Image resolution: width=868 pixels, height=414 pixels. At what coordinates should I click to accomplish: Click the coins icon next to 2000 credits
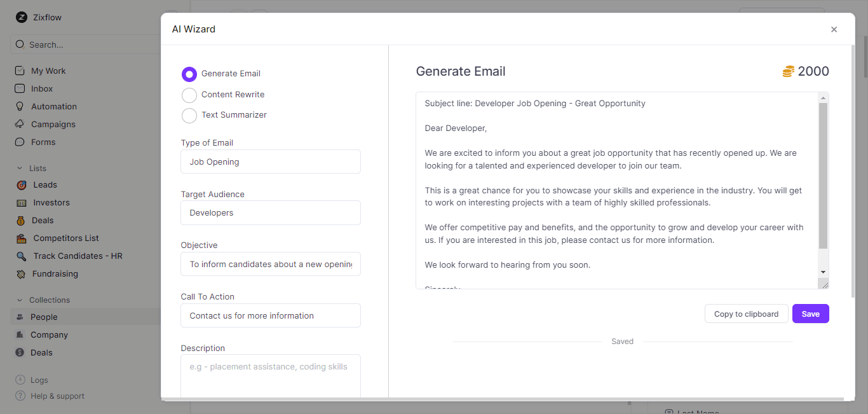788,71
